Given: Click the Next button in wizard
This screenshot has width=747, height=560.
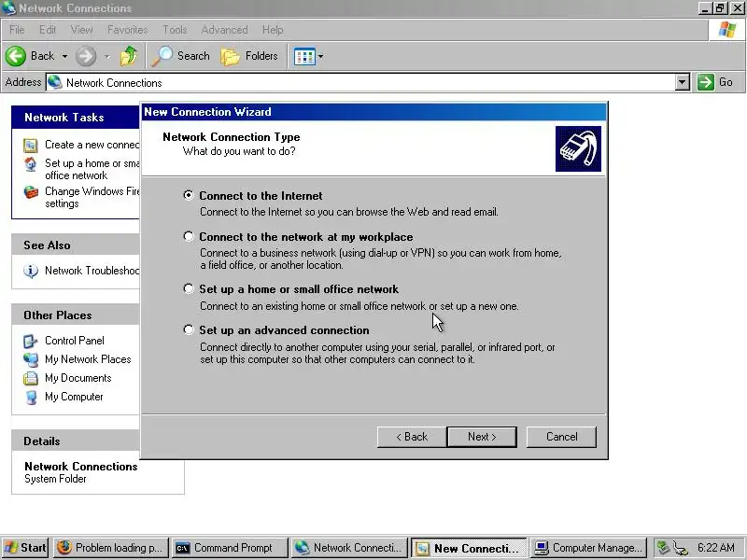Looking at the screenshot, I should [482, 437].
